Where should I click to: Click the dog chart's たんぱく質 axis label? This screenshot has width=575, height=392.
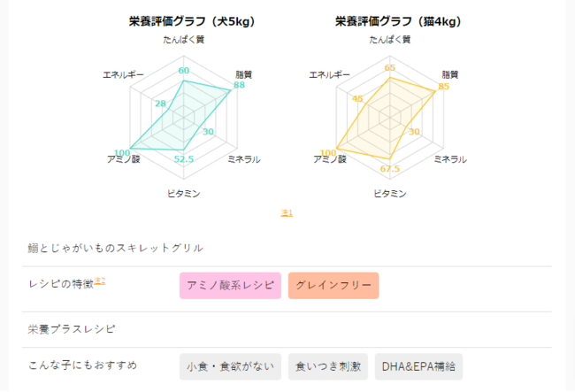[183, 40]
